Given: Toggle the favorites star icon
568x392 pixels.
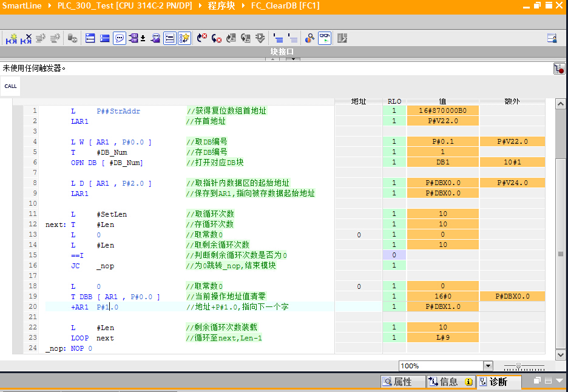Looking at the screenshot, I should point(184,38).
